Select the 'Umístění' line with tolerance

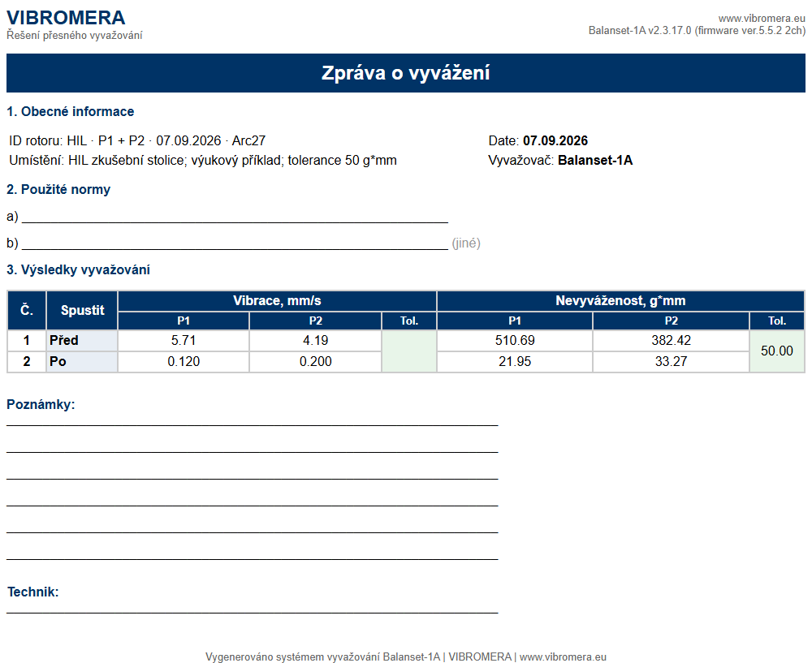[203, 161]
